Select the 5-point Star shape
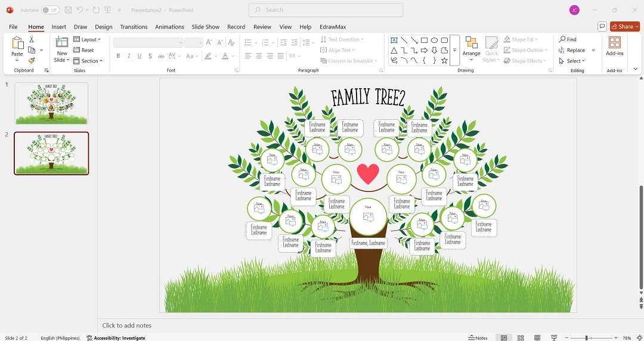The height and width of the screenshot is (341, 644). coord(444,61)
